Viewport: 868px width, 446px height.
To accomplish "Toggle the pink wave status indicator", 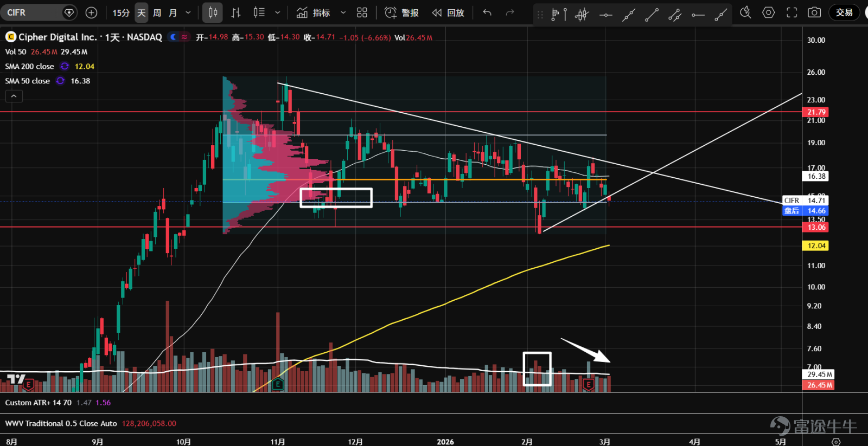I will coord(184,37).
